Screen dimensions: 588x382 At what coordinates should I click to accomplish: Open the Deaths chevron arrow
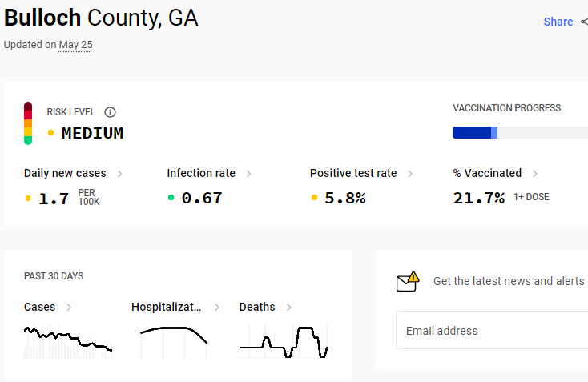[x=288, y=308]
